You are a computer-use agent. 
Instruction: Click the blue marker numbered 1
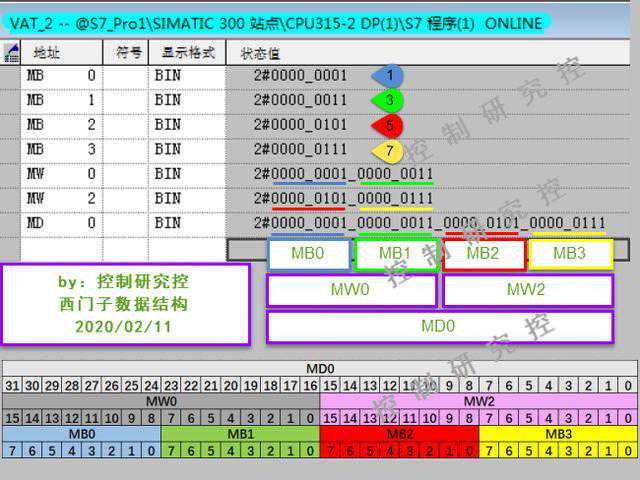pos(388,76)
